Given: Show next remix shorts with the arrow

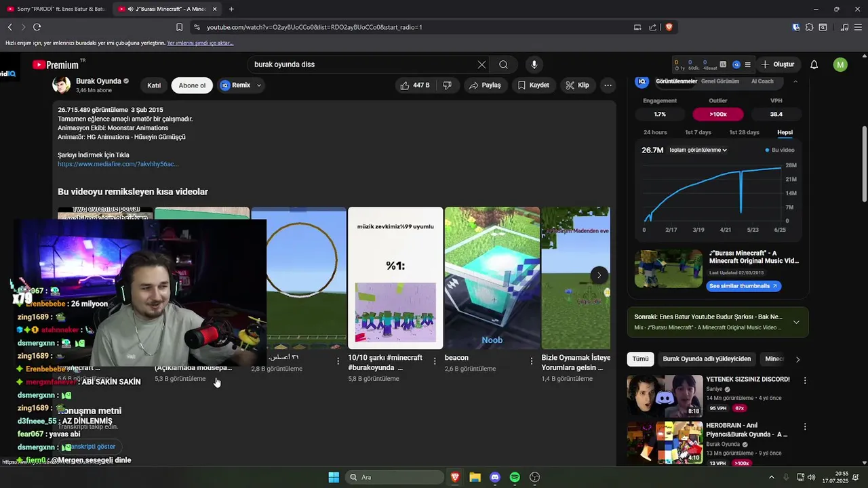Looking at the screenshot, I should (x=599, y=275).
